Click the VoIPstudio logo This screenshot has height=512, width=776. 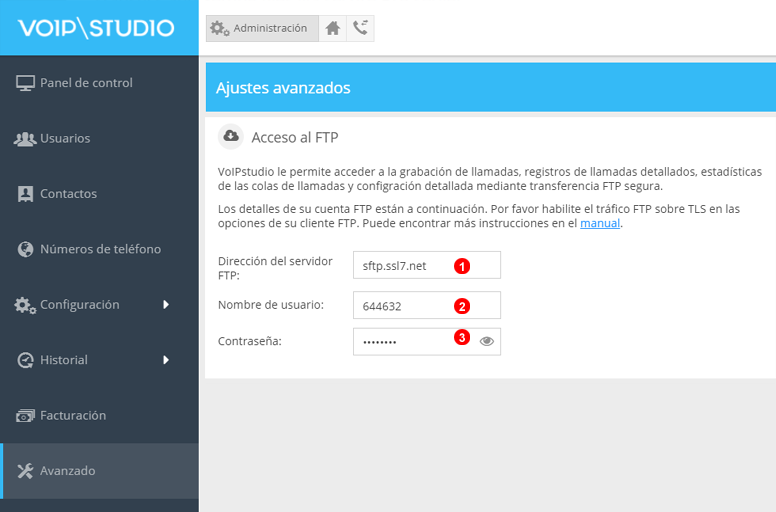[x=96, y=28]
